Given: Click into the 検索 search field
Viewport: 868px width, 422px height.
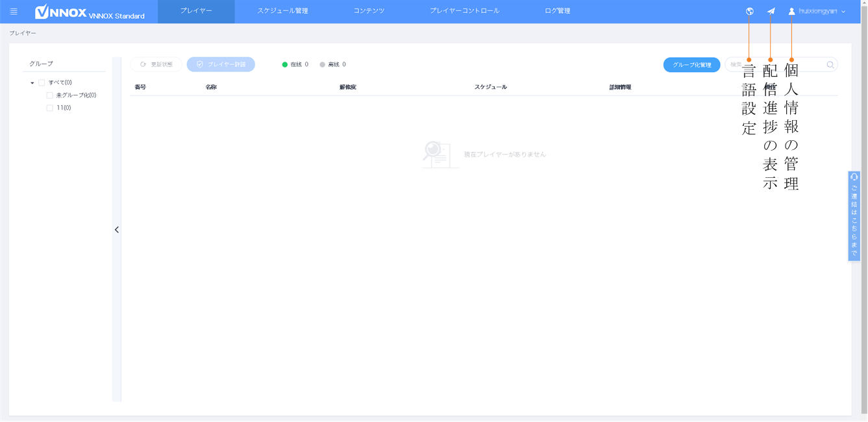Looking at the screenshot, I should click(776, 65).
